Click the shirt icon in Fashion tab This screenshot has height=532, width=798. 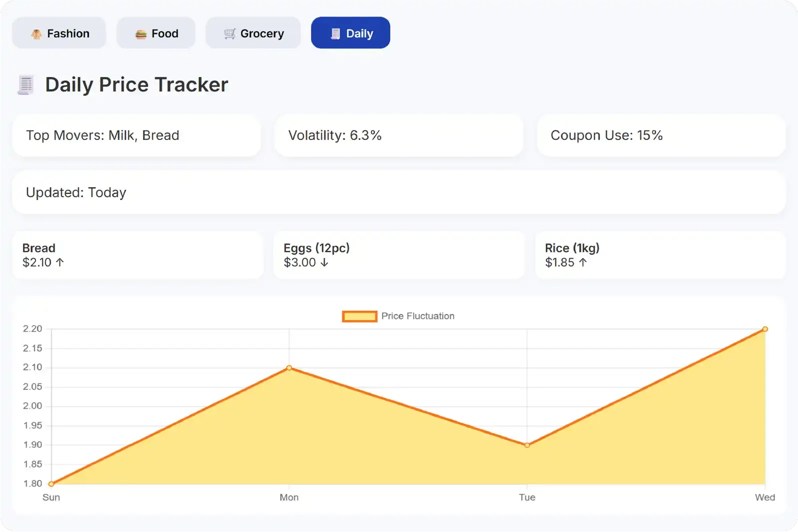tap(36, 34)
